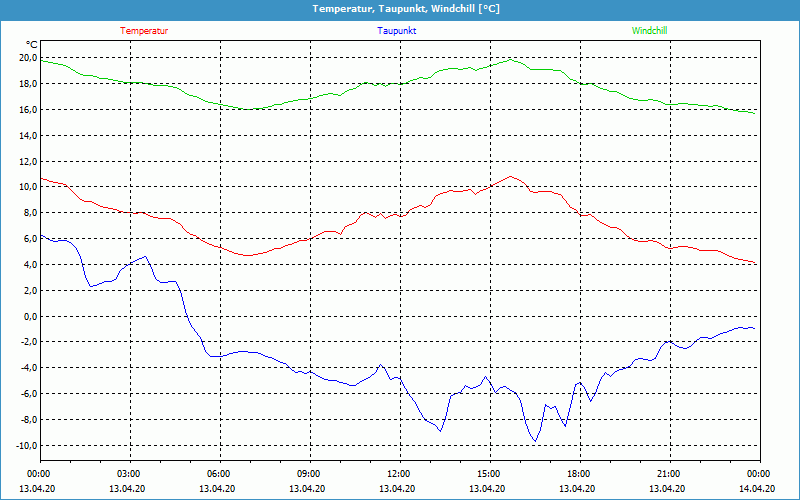800x500 pixels.
Task: Click the '18,0' y-axis label
Action: 28,84
